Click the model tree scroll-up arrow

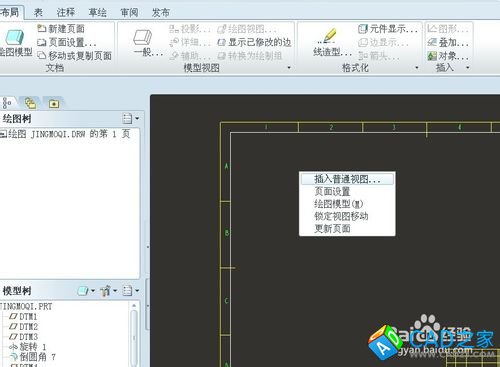coord(134,305)
